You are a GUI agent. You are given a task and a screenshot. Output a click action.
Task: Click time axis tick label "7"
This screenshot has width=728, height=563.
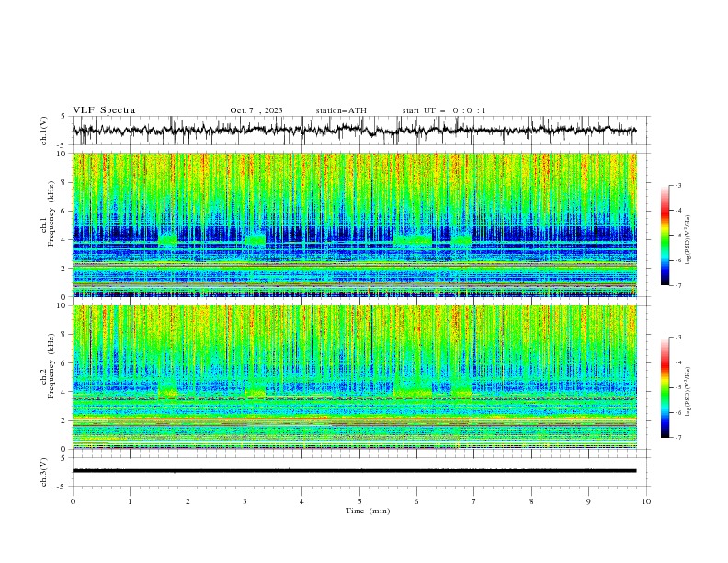(x=474, y=501)
